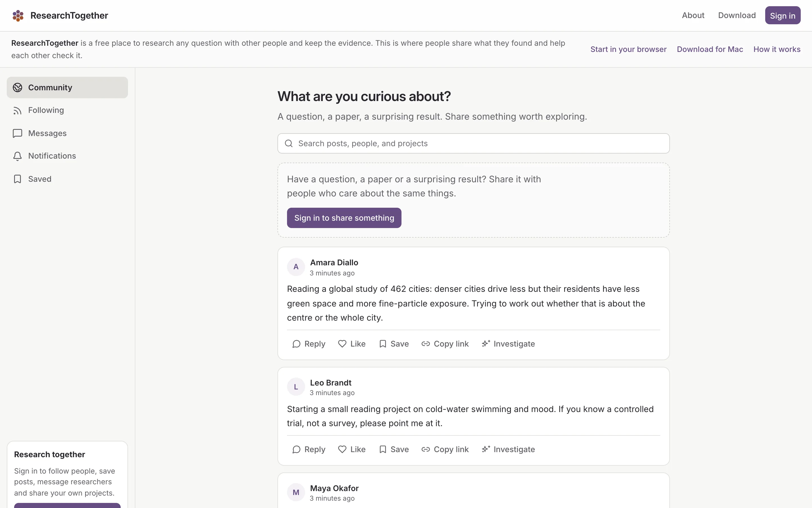The height and width of the screenshot is (508, 812).
Task: Click reply bubble icon on Amara Diallo's post
Action: pos(296,344)
